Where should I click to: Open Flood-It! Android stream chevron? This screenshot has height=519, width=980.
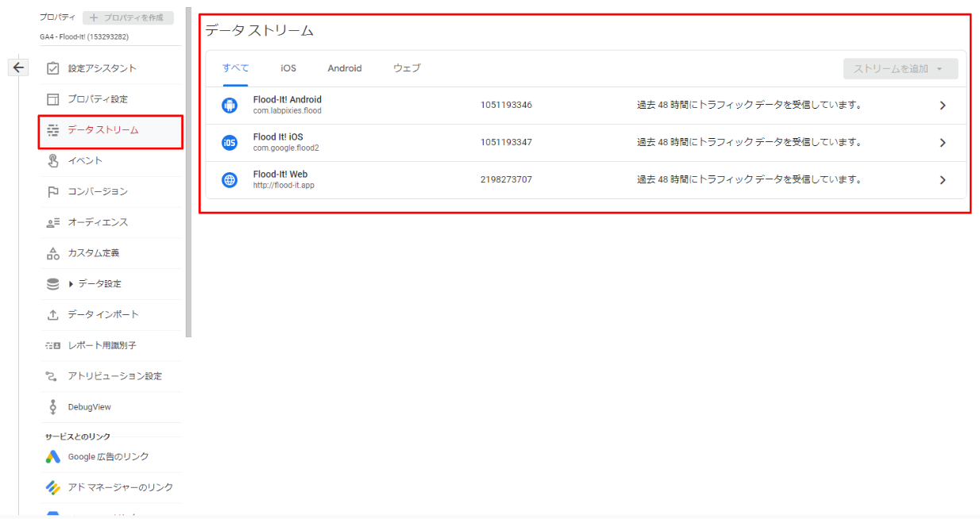(x=943, y=106)
